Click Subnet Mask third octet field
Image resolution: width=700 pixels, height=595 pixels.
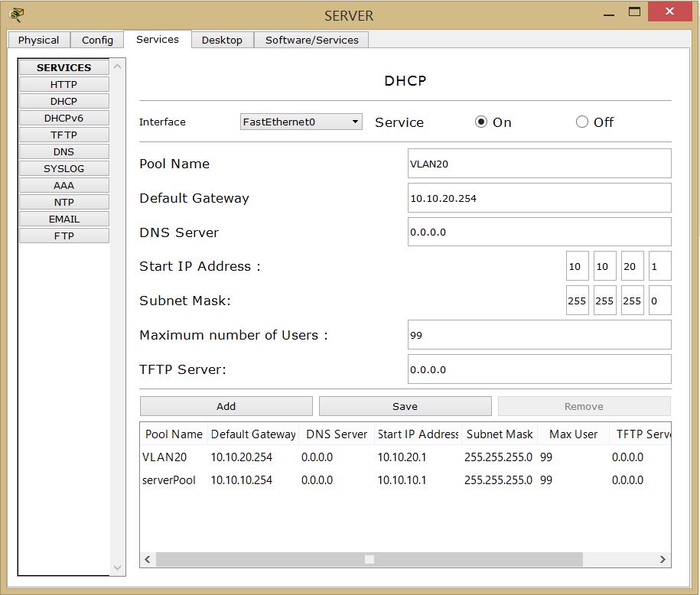(x=633, y=301)
